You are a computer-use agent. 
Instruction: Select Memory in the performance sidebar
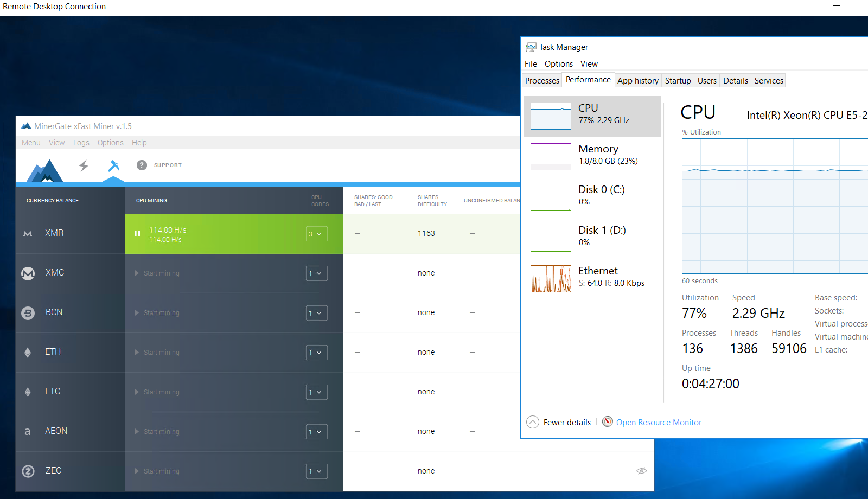coord(592,157)
